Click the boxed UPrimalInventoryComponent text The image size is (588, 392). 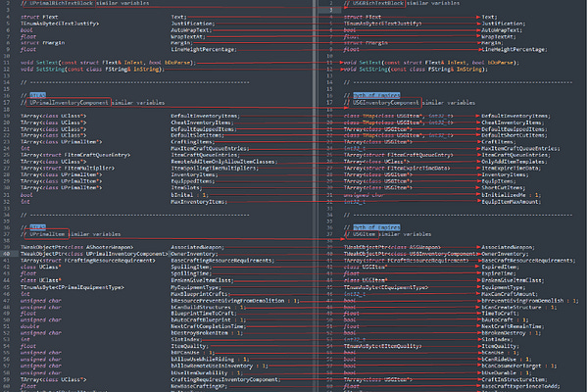(70, 102)
